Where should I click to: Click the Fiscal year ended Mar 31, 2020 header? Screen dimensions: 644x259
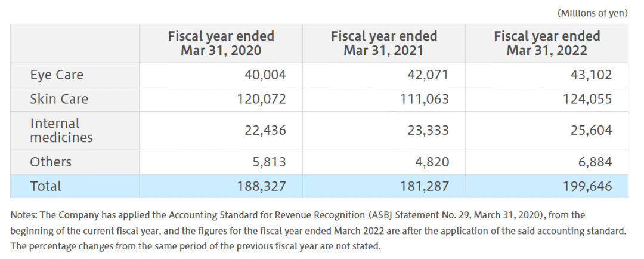pos(221,43)
